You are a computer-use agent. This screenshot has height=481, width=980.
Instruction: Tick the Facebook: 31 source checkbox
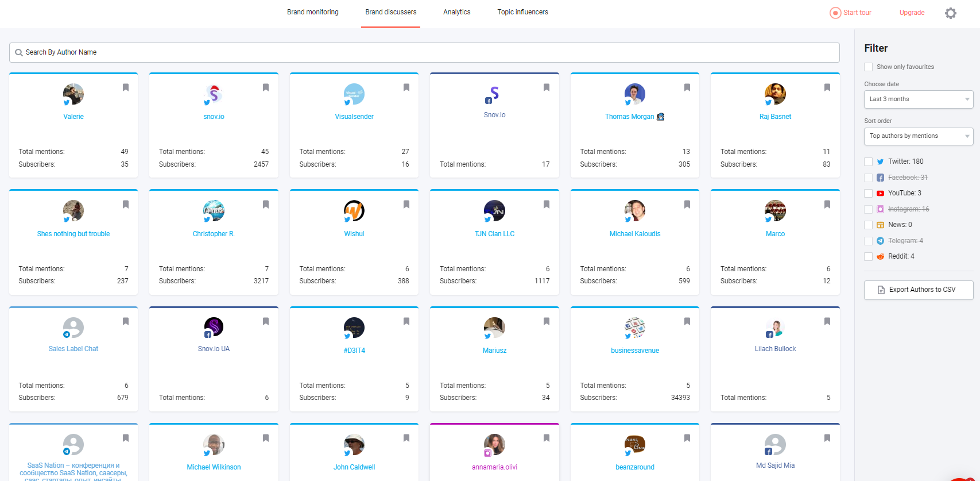tap(869, 178)
